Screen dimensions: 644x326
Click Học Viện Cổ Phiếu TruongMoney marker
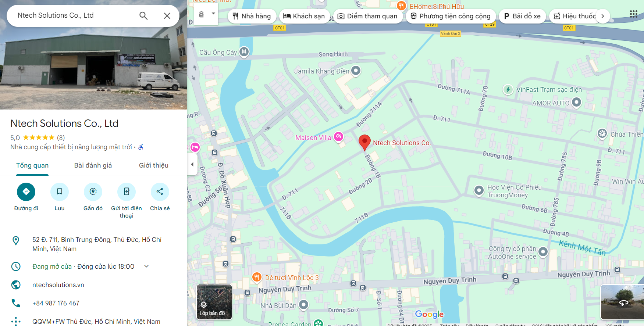(x=479, y=190)
